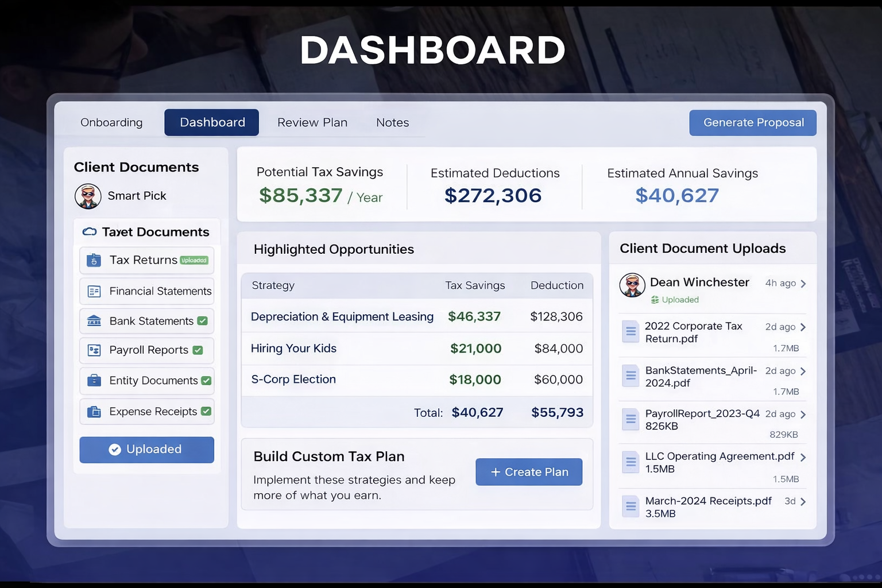882x588 pixels.
Task: Select the Payroll Reports icon
Action: click(x=92, y=350)
